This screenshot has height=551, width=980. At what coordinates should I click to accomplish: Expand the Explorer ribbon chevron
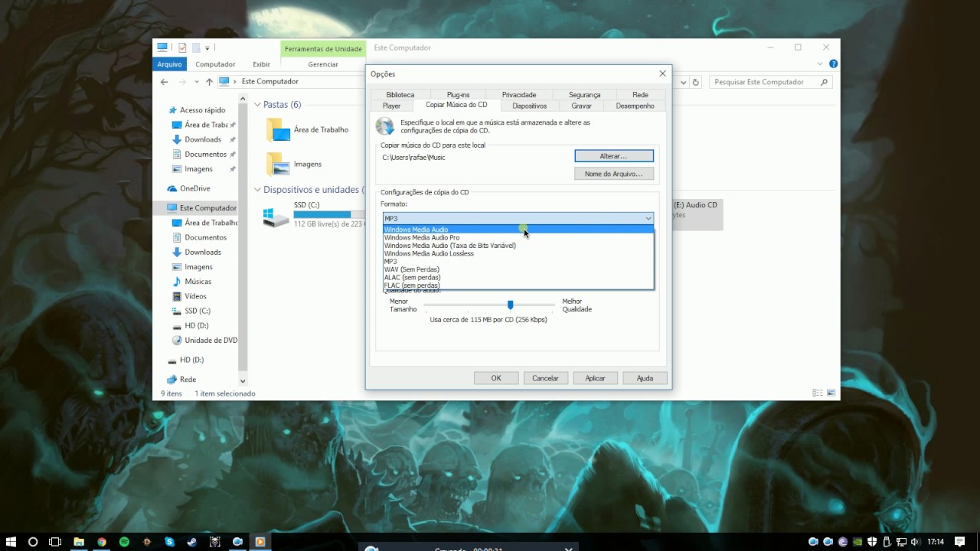822,64
